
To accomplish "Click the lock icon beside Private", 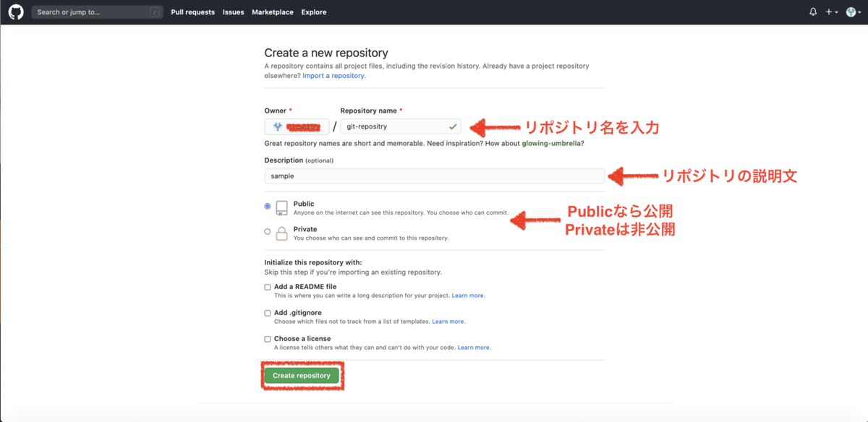I will pos(282,233).
